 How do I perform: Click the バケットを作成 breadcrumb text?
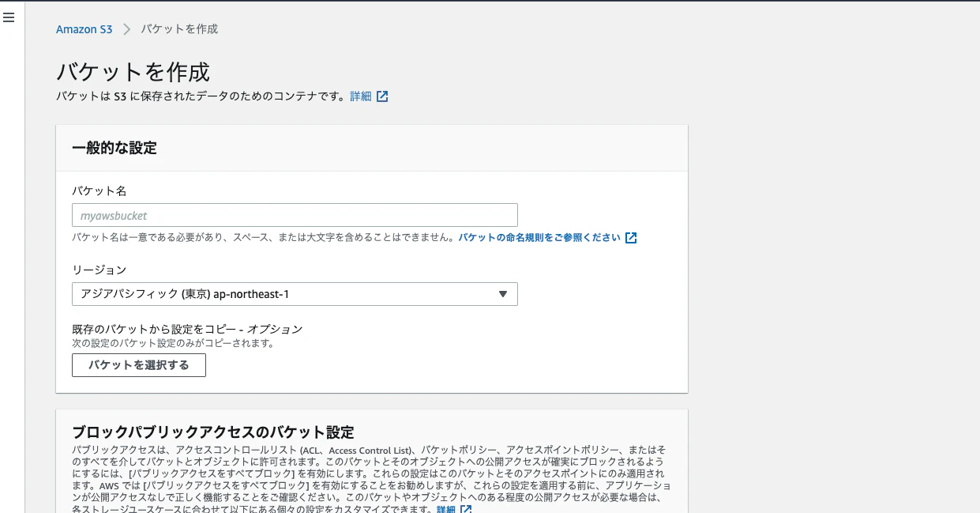pyautogui.click(x=179, y=29)
